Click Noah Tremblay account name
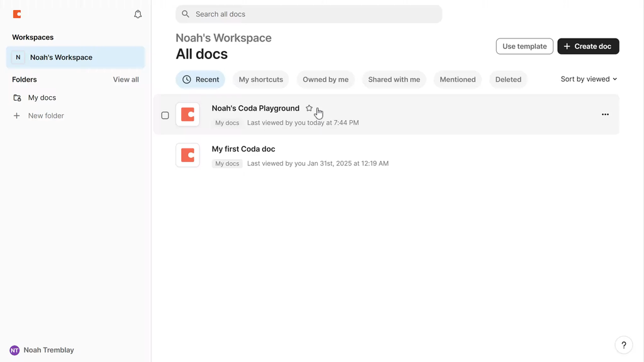The width and height of the screenshot is (644, 362). [x=49, y=350]
